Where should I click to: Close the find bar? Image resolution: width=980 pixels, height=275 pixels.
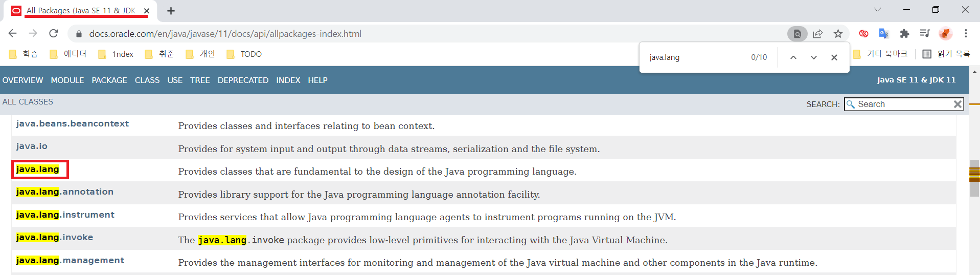click(x=834, y=57)
